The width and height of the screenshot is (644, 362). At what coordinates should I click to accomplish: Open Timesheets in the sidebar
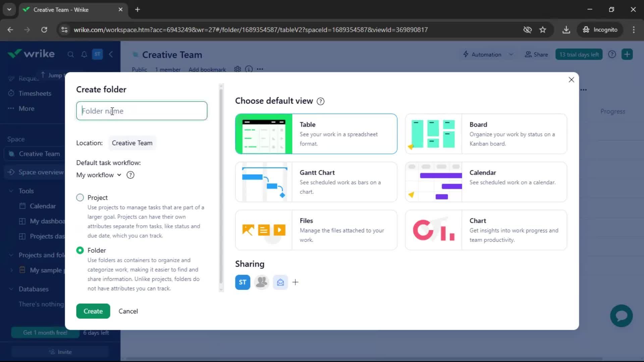35,94
